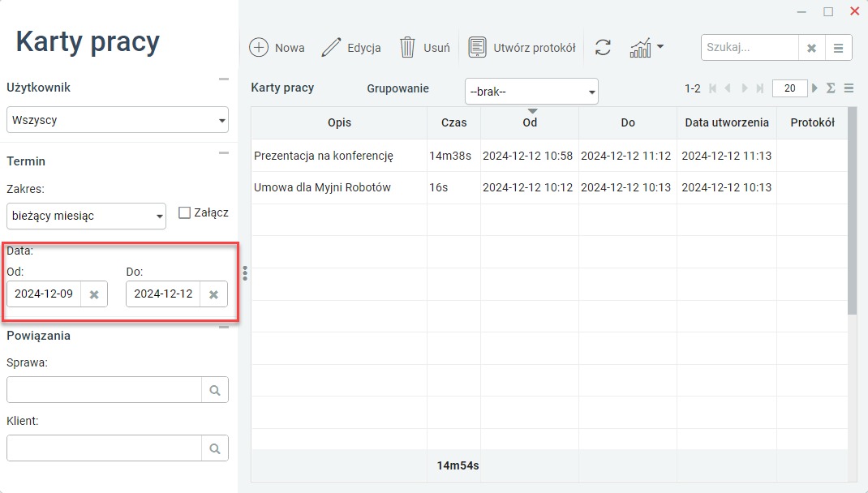Open the Klient lookup search icon
Screen dimensions: 868x493
(215, 448)
